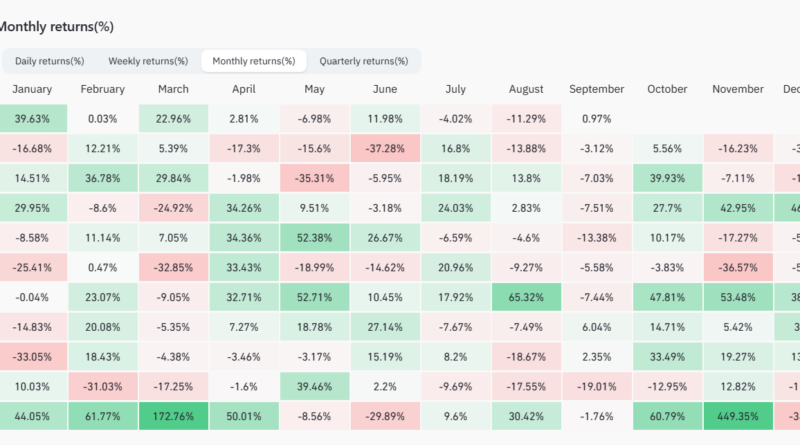Select the 172.76% March cell
The height and width of the screenshot is (445, 800).
[173, 416]
